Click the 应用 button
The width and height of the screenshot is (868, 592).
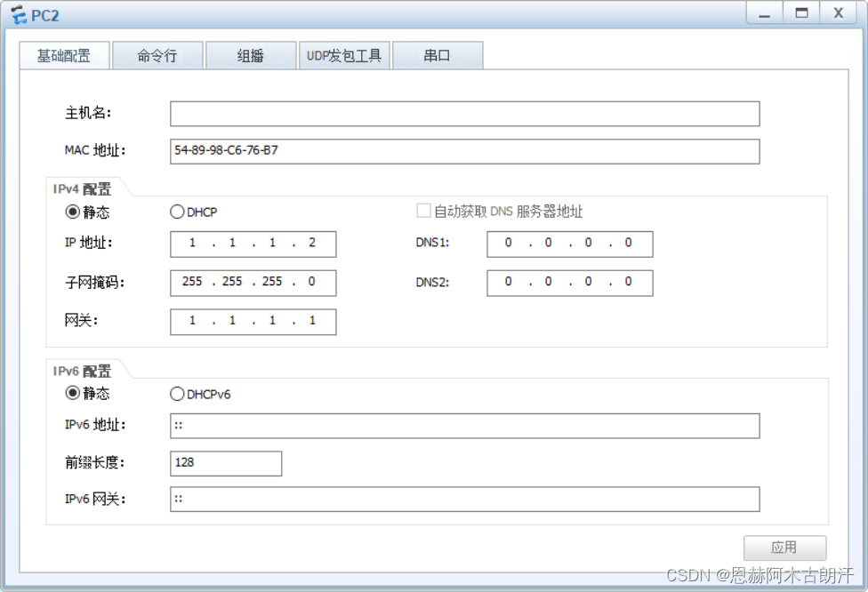tap(785, 548)
